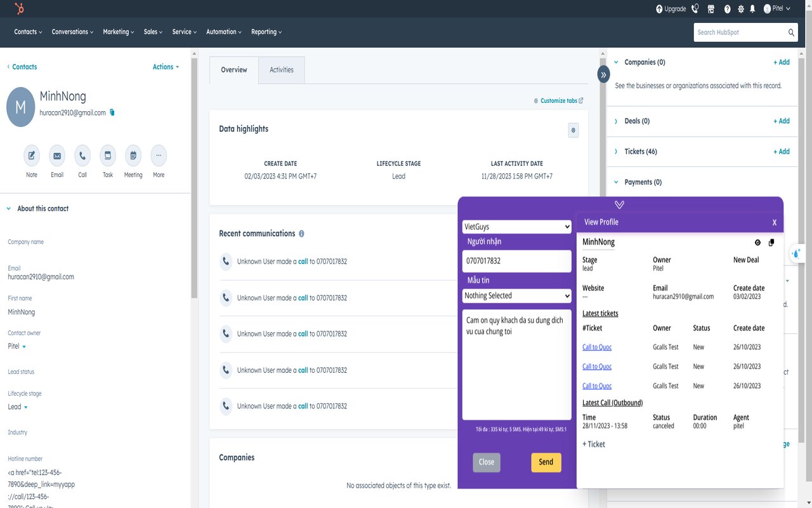Click the Send button

click(546, 462)
